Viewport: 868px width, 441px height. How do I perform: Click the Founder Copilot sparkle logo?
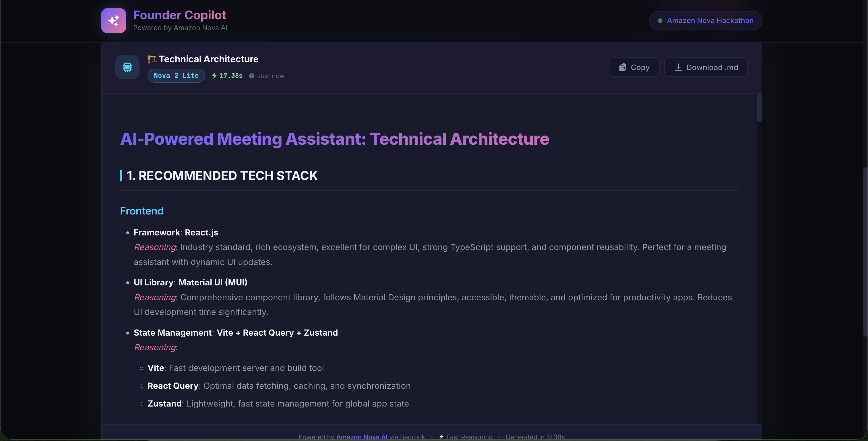114,21
